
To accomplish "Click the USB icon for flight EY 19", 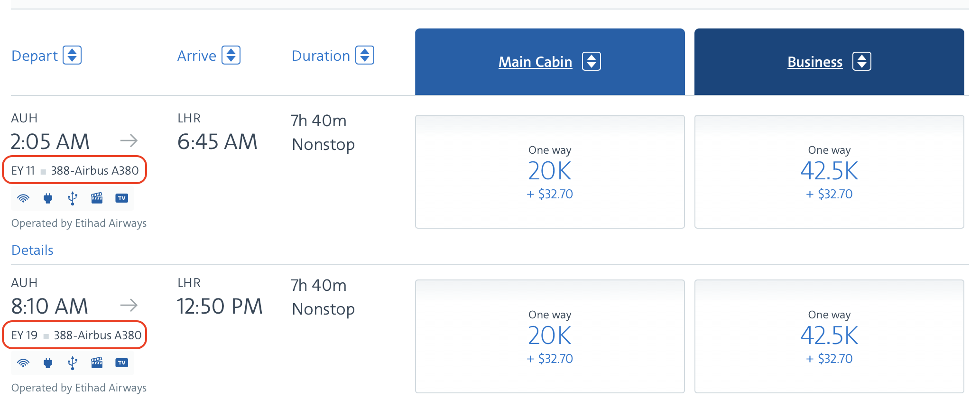I will click(72, 363).
